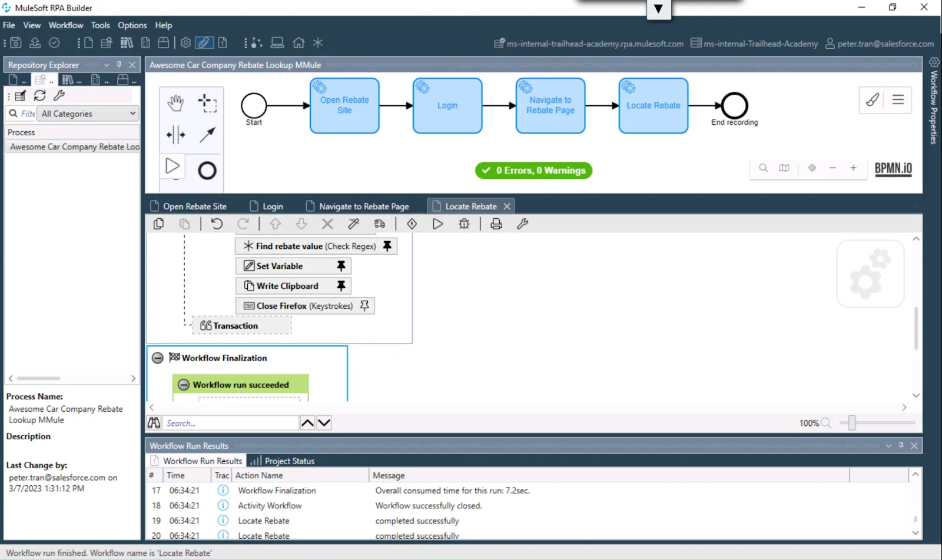This screenshot has height=560, width=942.
Task: Click the workflow zoom slider handle
Action: pyautogui.click(x=851, y=422)
